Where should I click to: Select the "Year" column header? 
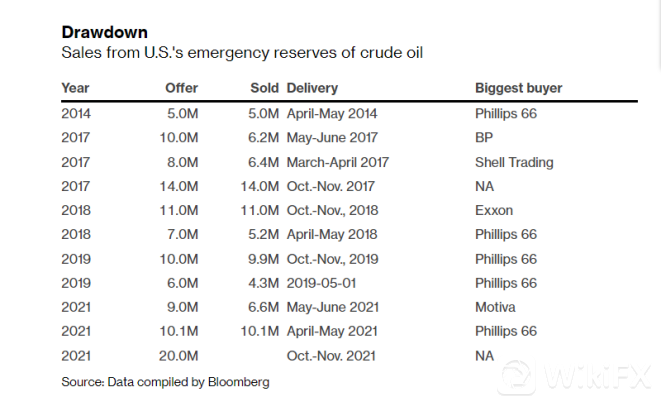[x=76, y=88]
